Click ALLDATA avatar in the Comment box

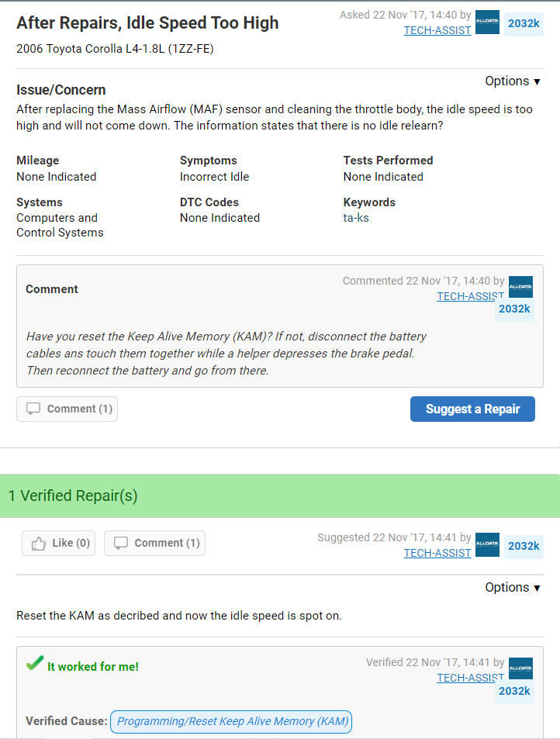(520, 287)
